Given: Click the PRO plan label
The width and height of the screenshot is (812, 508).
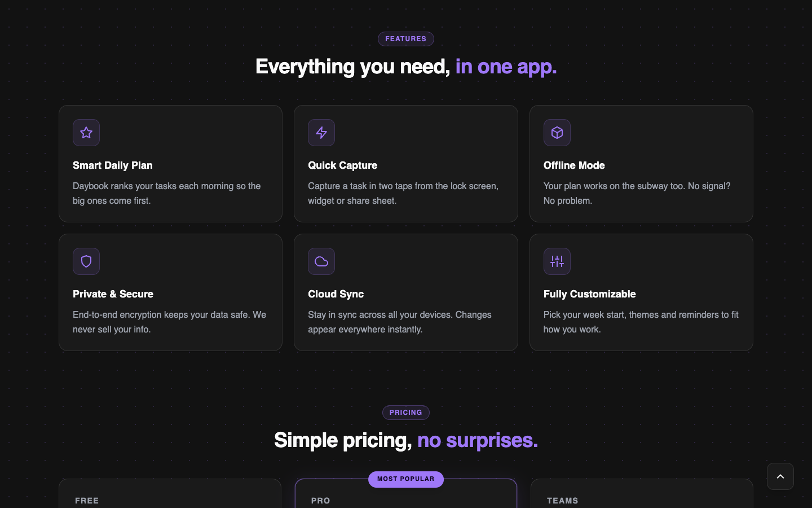Looking at the screenshot, I should click(321, 501).
